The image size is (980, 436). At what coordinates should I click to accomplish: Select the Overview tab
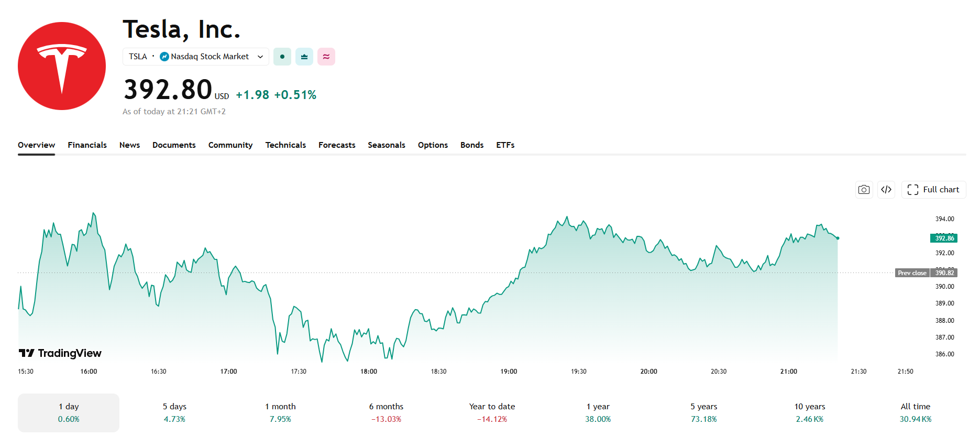[x=36, y=145]
